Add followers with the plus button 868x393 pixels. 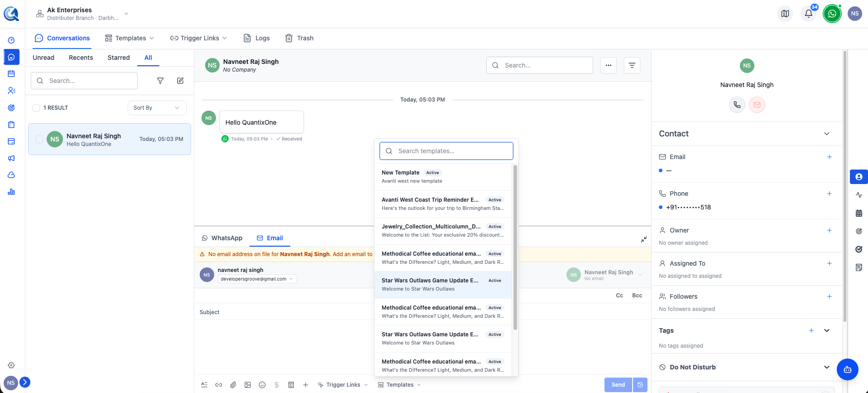(830, 296)
